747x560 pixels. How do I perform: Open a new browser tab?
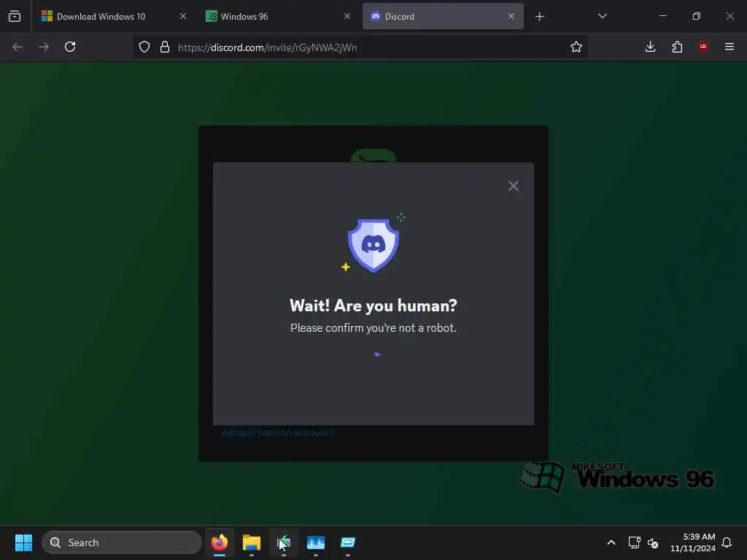(x=539, y=17)
